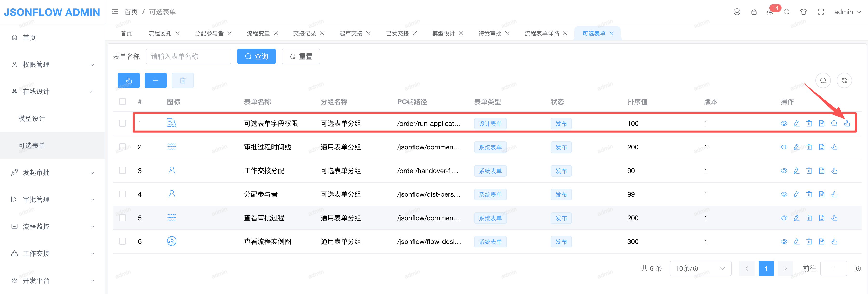Toggle select-all checkbox in table header
Viewport: 868px width, 294px height.
point(122,101)
